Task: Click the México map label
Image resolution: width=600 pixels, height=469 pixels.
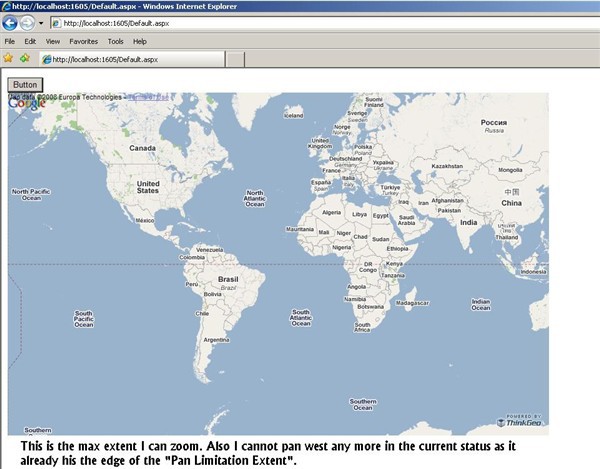Action: (x=145, y=221)
